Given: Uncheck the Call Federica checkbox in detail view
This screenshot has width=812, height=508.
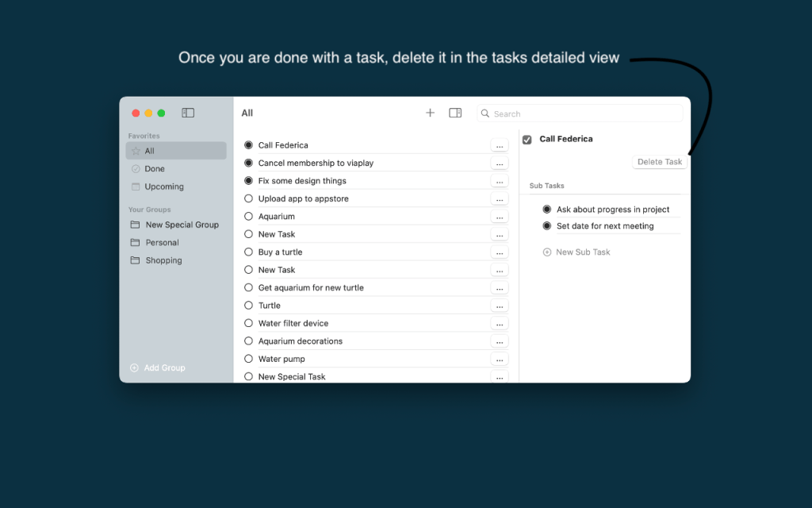Looking at the screenshot, I should click(527, 140).
